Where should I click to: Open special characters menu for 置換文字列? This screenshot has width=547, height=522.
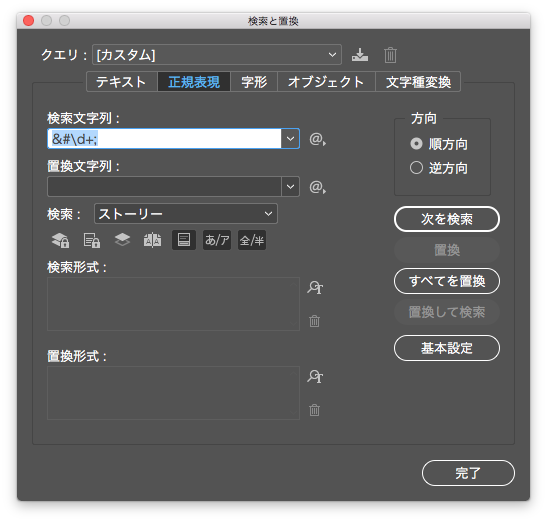click(317, 187)
